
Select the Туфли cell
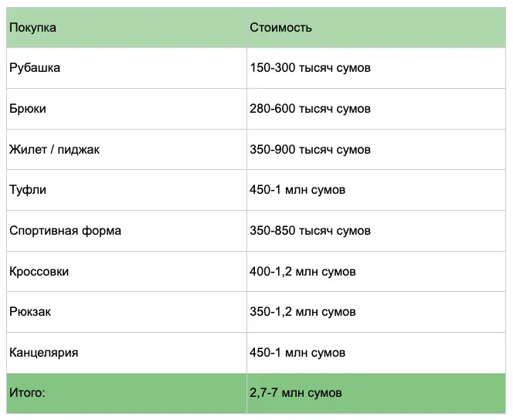click(126, 190)
